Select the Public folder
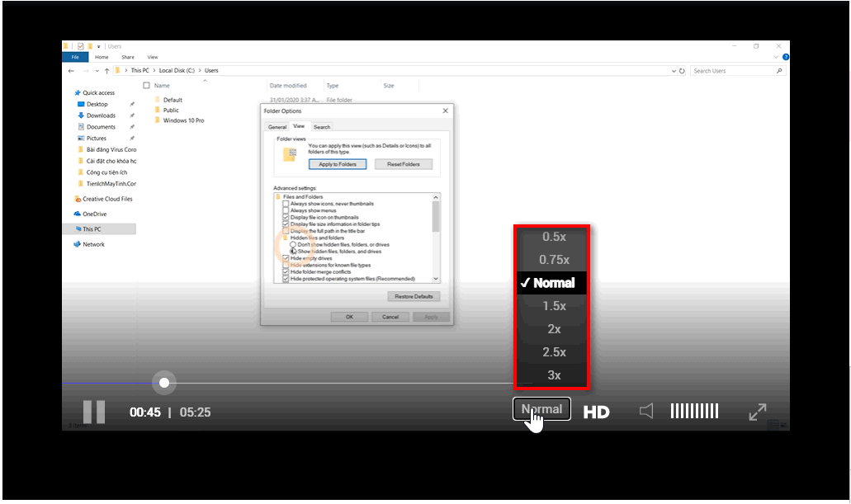The width and height of the screenshot is (851, 504). [171, 111]
